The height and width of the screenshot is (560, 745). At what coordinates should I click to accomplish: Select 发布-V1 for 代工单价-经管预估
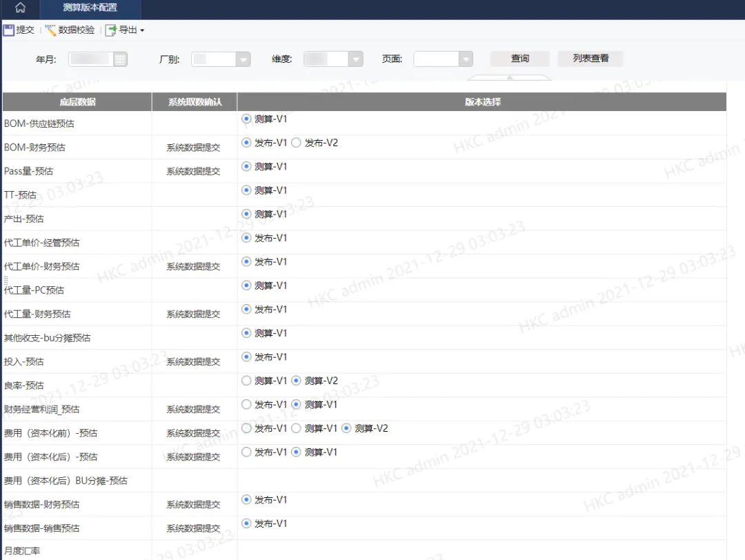[x=246, y=237]
